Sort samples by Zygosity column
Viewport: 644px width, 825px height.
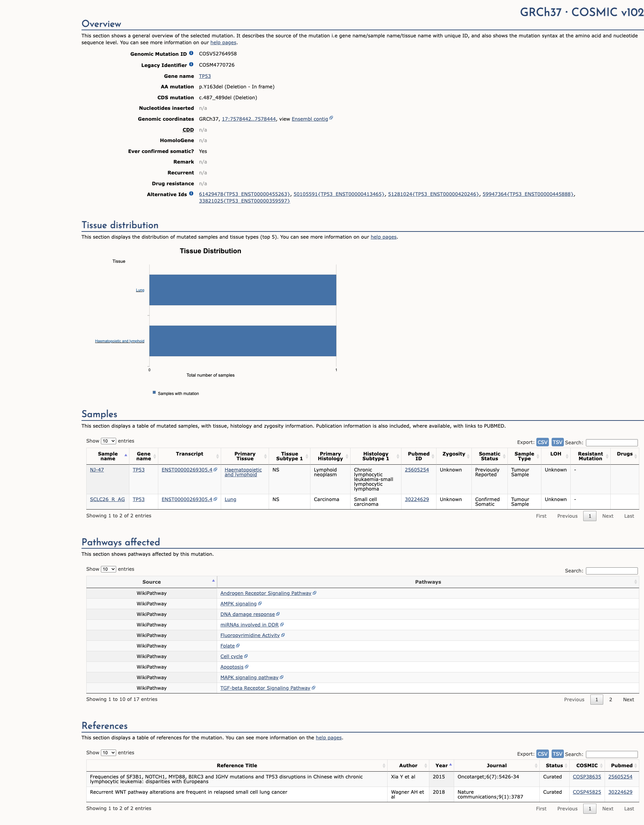click(x=454, y=456)
